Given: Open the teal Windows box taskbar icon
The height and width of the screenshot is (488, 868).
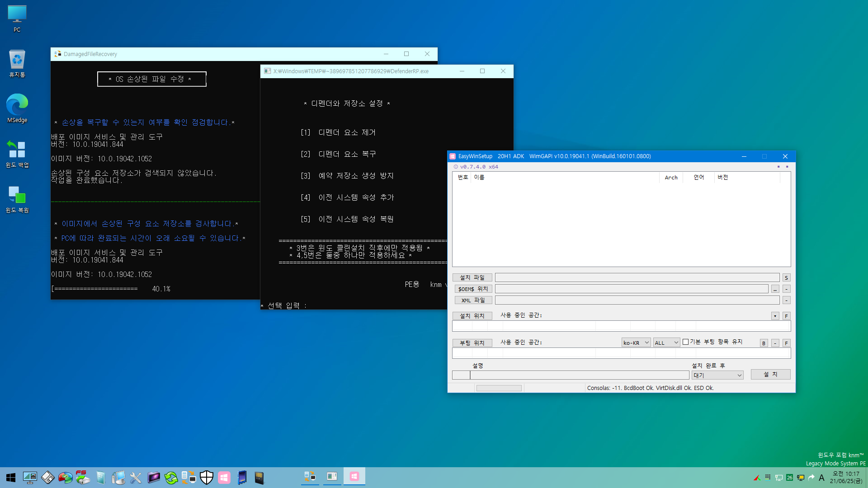Looking at the screenshot, I should click(100, 478).
